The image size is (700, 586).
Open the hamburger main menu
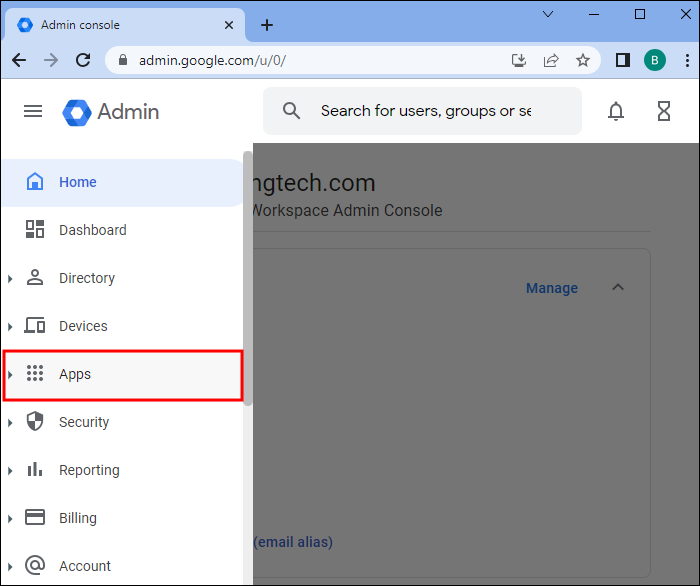coord(33,111)
